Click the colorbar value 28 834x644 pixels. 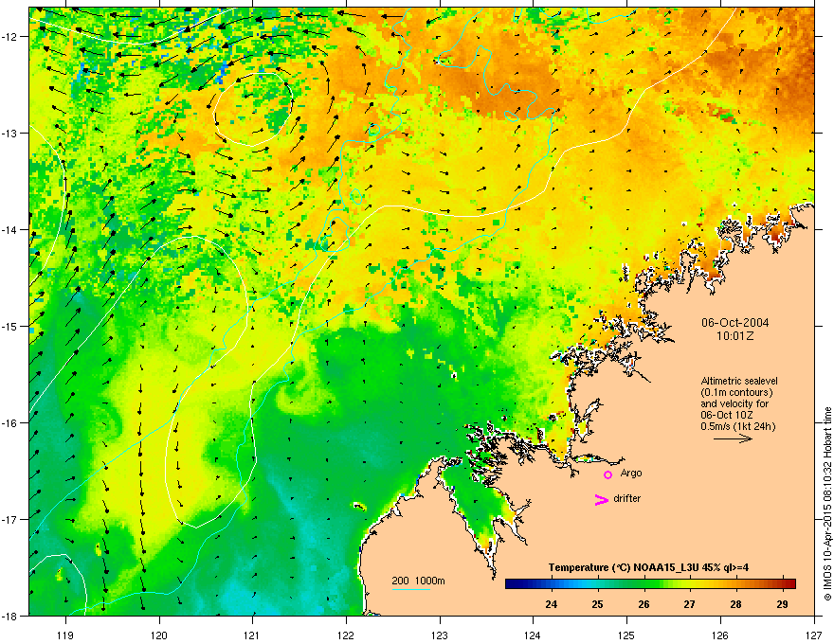point(735,604)
